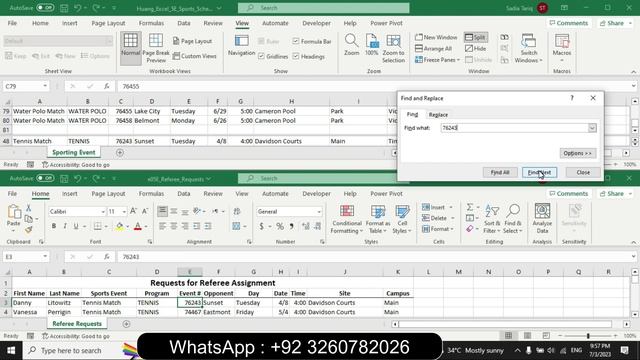Expand the Find what history dropdown
The height and width of the screenshot is (360, 640).
592,128
